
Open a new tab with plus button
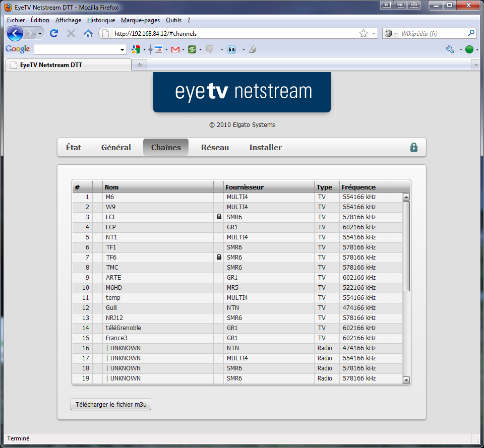140,65
